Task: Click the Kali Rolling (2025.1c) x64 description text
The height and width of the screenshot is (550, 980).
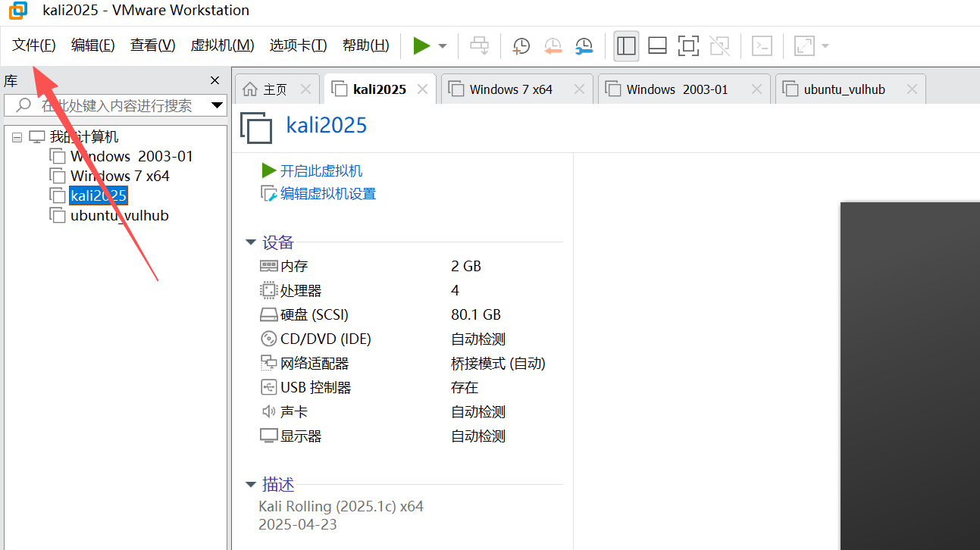Action: [x=341, y=506]
